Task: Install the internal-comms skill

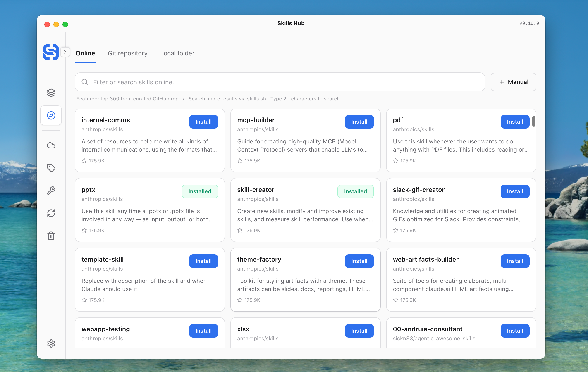Action: coord(204,122)
